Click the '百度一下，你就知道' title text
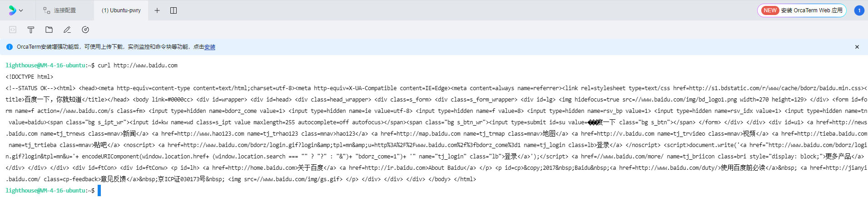 [53, 100]
